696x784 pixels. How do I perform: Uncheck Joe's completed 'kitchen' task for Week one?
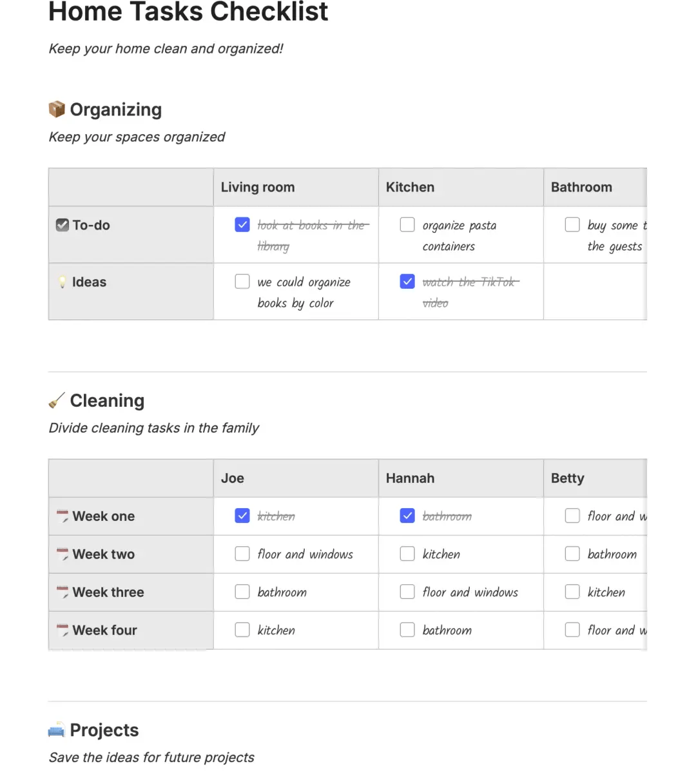click(x=242, y=515)
